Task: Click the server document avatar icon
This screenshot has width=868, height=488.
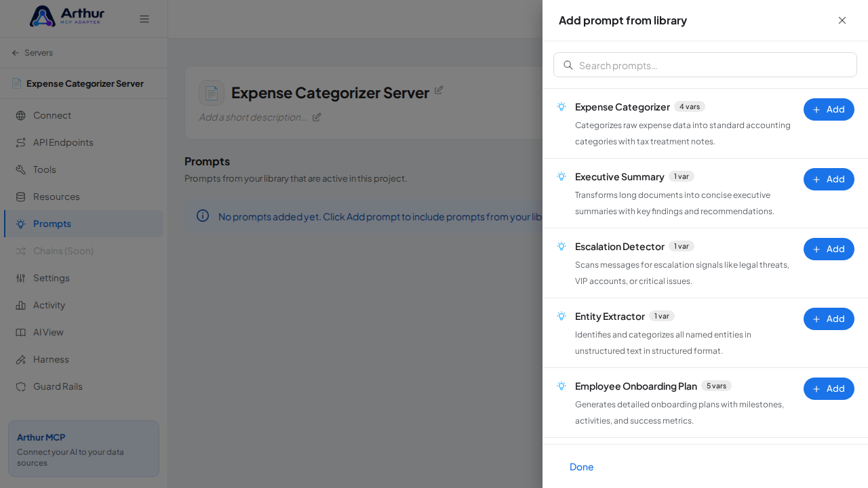Action: coord(212,93)
